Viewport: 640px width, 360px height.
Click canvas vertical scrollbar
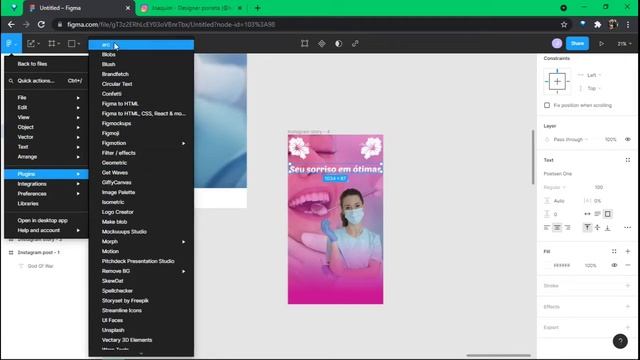point(533,157)
